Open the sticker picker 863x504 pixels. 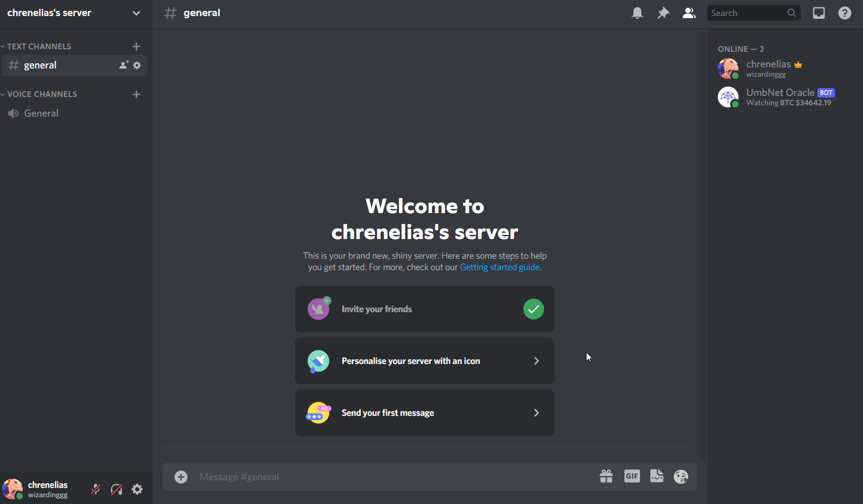[657, 476]
